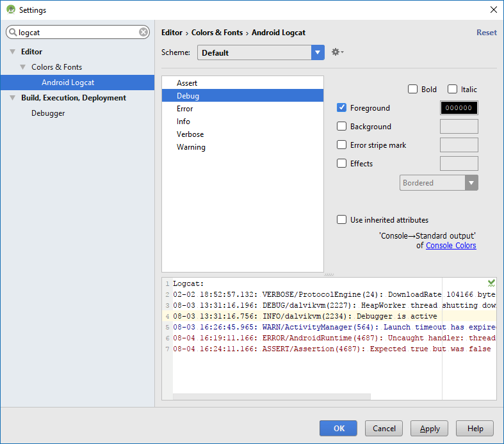This screenshot has width=504, height=444.
Task: Select Error in the log level list
Action: click(x=184, y=109)
